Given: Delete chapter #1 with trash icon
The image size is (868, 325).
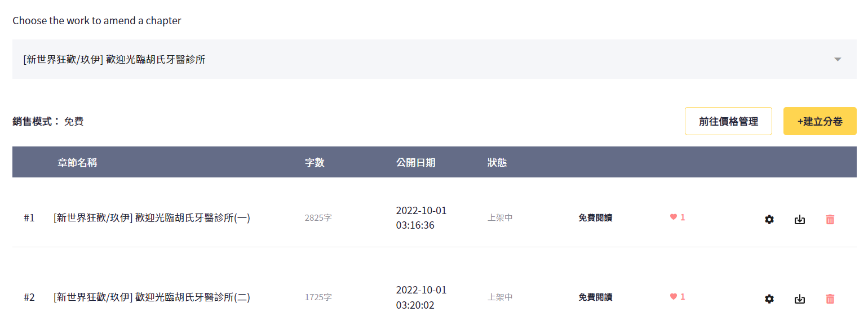Looking at the screenshot, I should [x=830, y=220].
